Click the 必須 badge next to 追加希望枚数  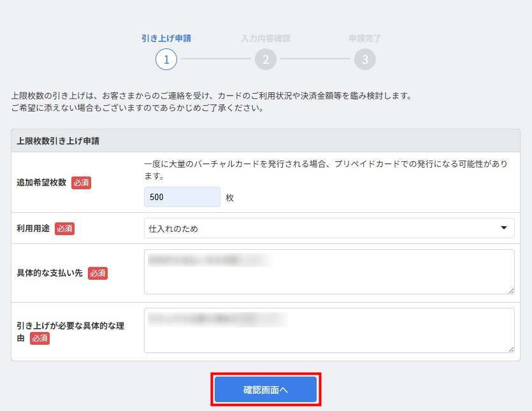click(81, 183)
